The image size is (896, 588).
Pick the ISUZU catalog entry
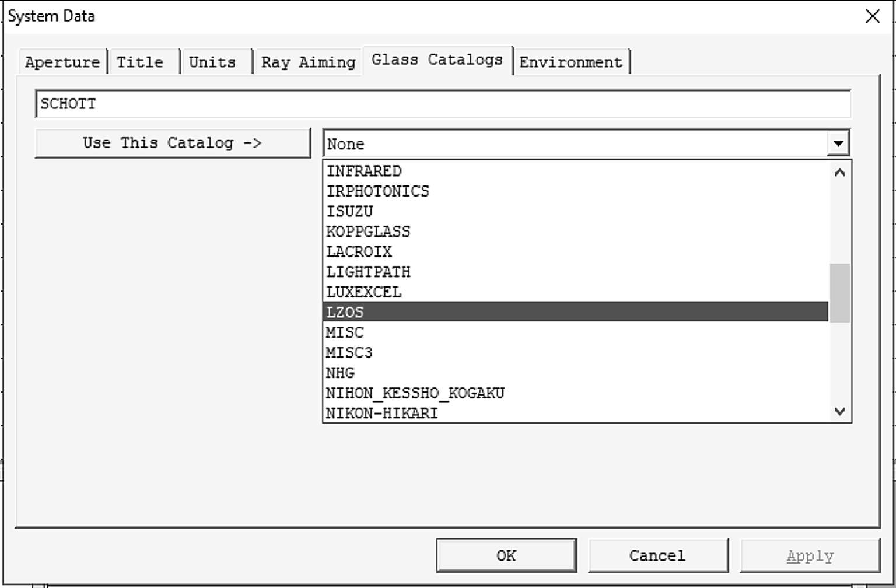coord(349,211)
